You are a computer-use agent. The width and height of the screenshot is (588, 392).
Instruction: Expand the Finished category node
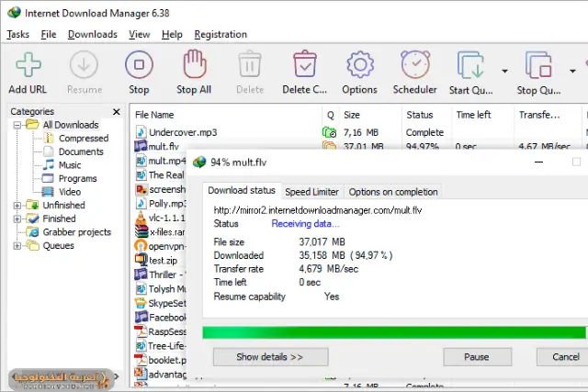coord(17,218)
